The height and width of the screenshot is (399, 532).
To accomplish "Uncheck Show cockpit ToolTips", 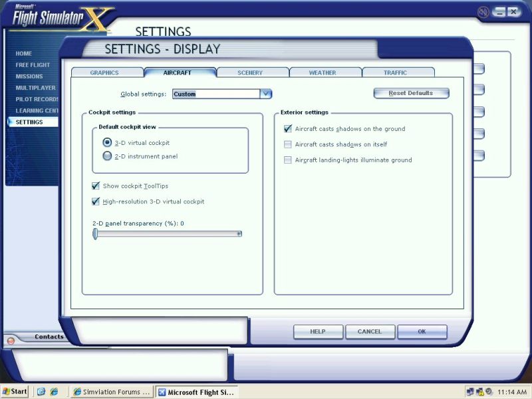I will (96, 186).
